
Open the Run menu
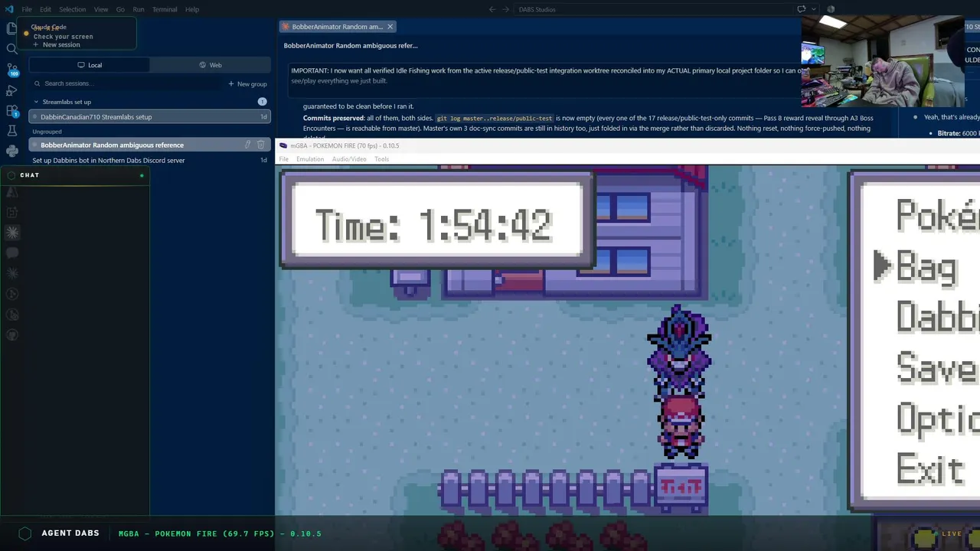point(139,9)
